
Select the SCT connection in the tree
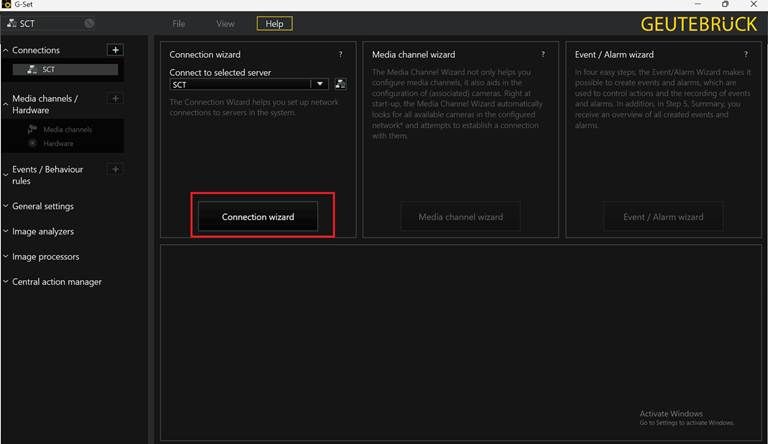click(66, 70)
